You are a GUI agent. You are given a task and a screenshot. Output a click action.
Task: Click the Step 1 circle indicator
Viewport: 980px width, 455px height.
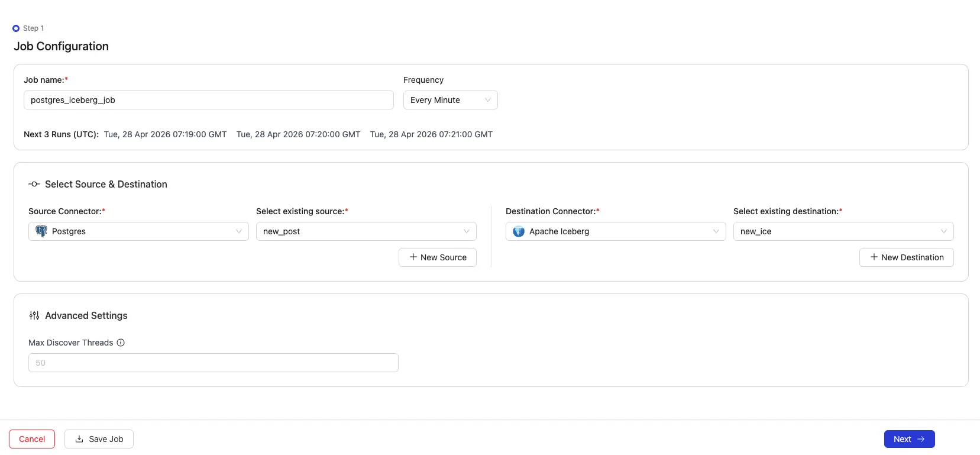pyautogui.click(x=16, y=28)
